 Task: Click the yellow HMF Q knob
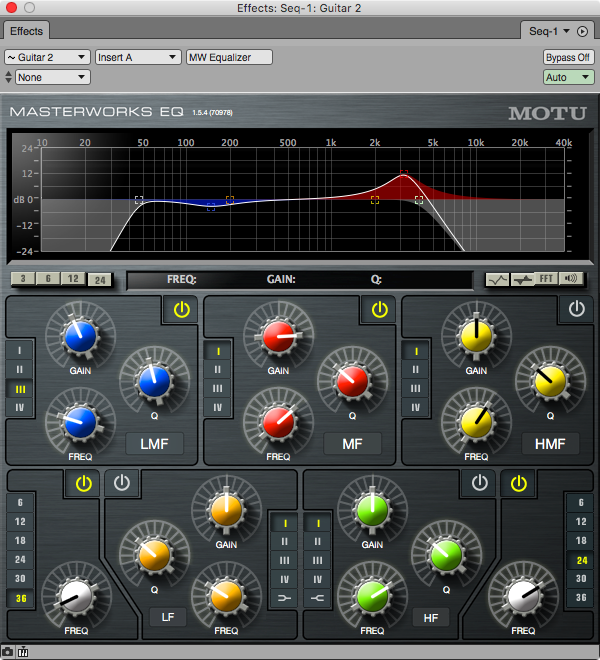pyautogui.click(x=550, y=381)
